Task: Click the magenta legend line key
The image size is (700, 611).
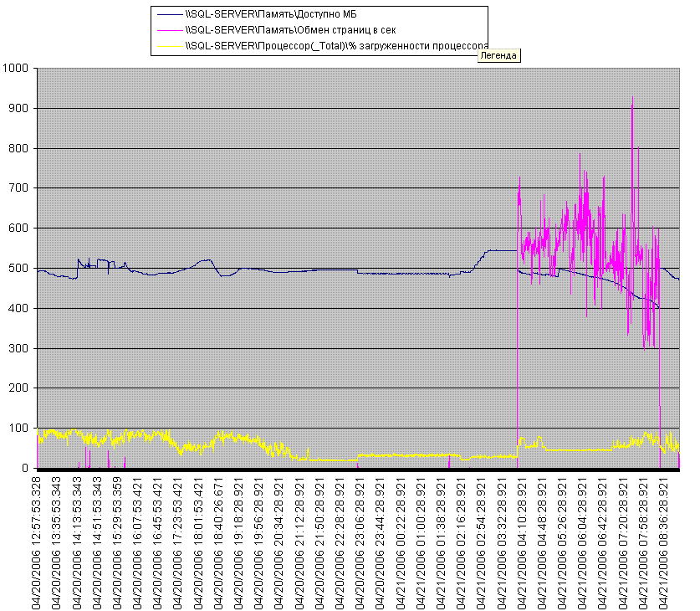Action: [x=169, y=30]
